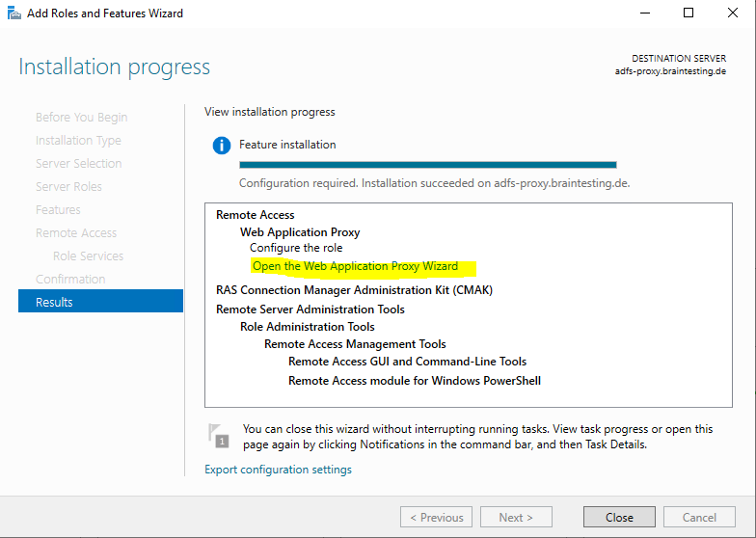The width and height of the screenshot is (756, 538).
Task: Click the Configure the role text
Action: 296,248
